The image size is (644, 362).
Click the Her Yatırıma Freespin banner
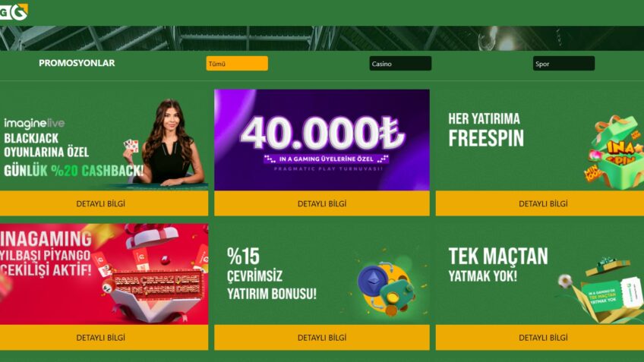(x=540, y=140)
